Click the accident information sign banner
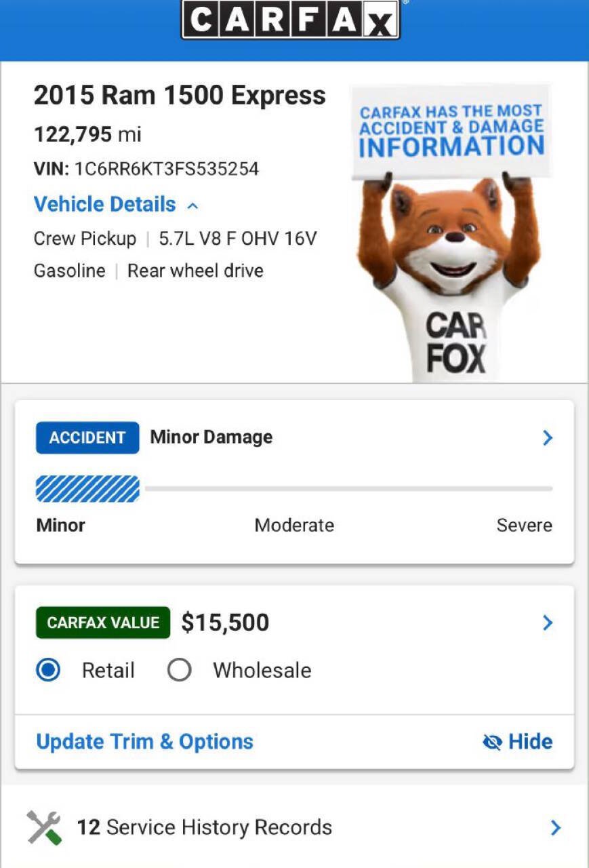 pyautogui.click(x=451, y=130)
